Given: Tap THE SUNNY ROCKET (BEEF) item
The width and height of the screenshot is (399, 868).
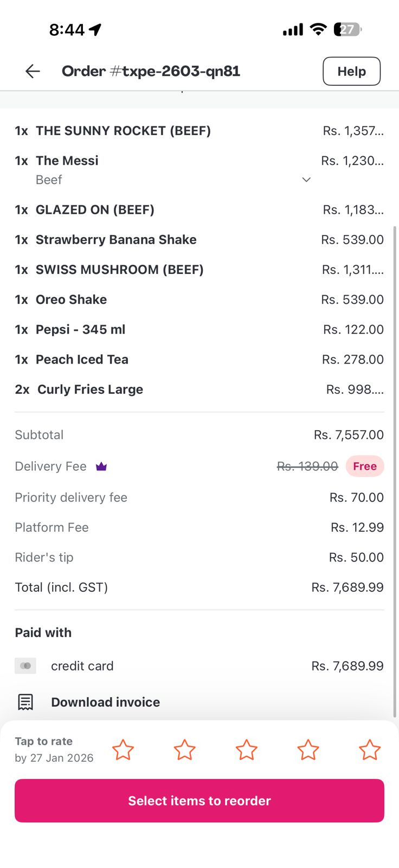Looking at the screenshot, I should [x=123, y=131].
